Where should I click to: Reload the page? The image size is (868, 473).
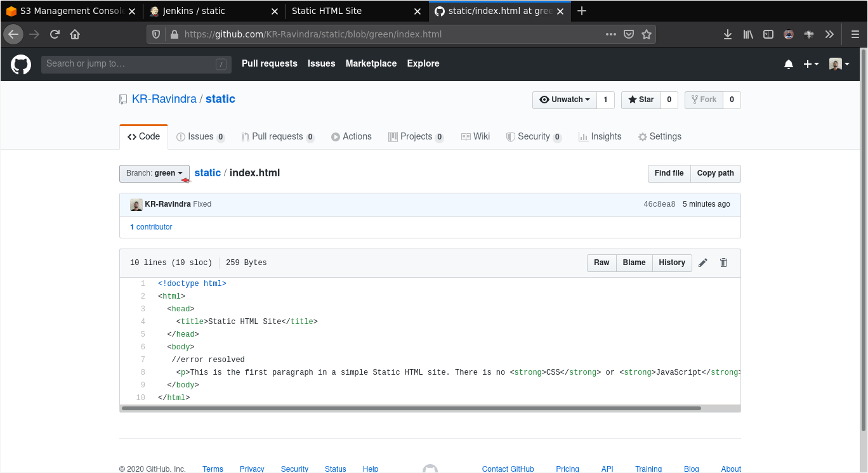coord(55,34)
